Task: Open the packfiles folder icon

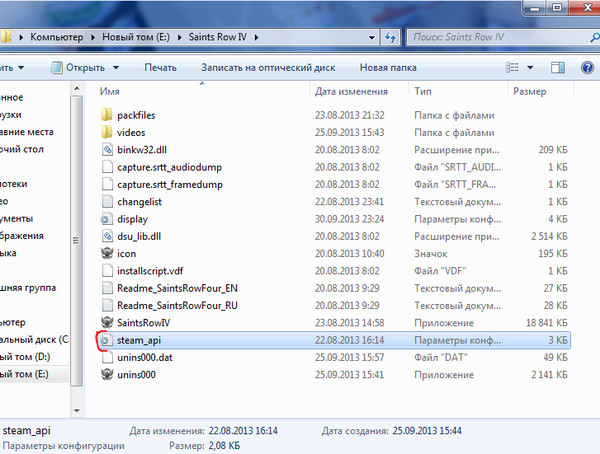Action: point(107,115)
